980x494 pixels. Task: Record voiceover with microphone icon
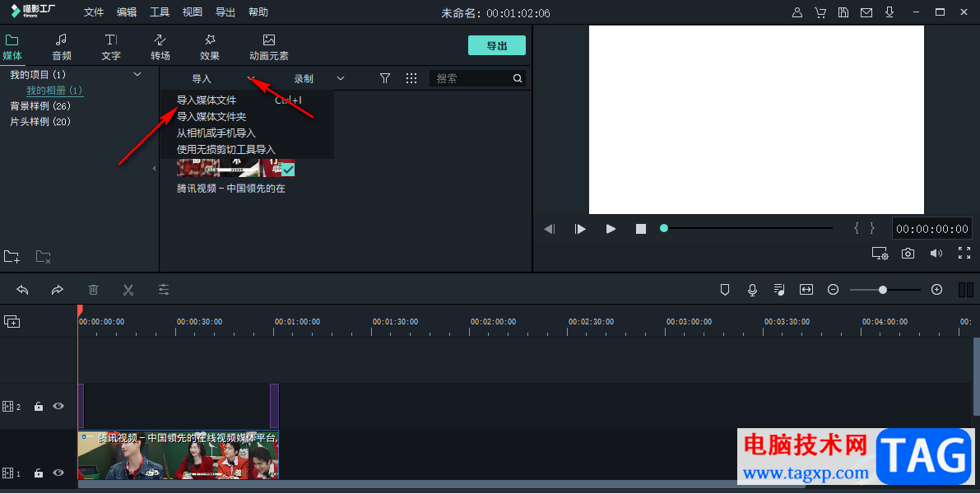[x=753, y=290]
